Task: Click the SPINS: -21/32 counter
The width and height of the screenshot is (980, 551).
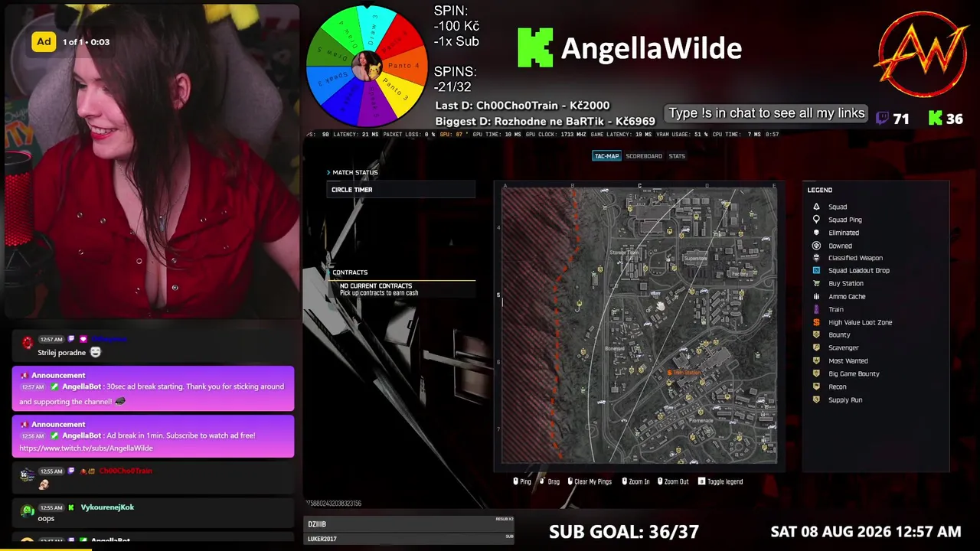Action: [456, 79]
